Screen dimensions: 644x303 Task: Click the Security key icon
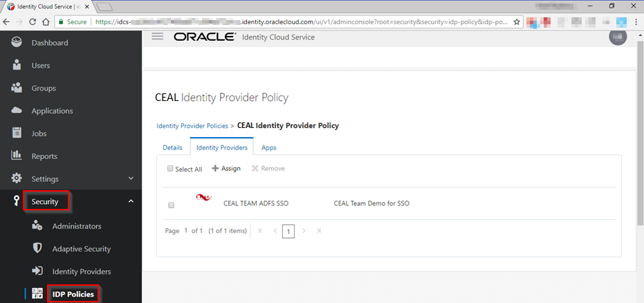[x=17, y=201]
